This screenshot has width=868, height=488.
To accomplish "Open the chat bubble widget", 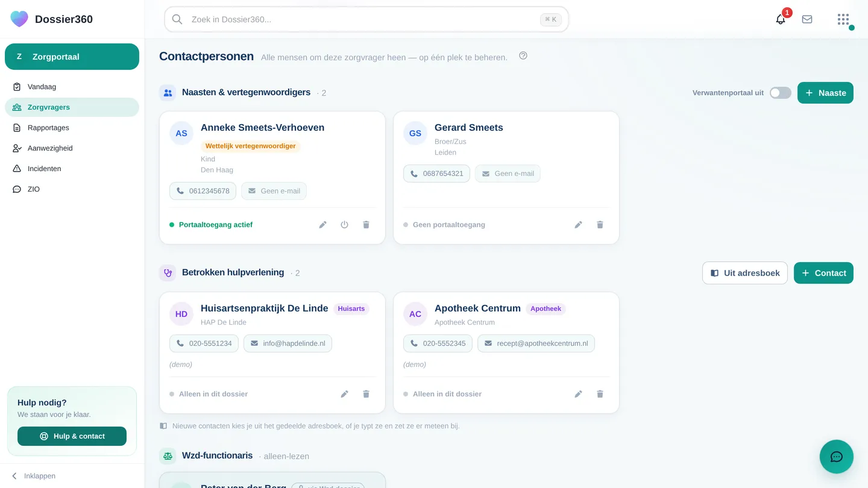I will pyautogui.click(x=837, y=457).
